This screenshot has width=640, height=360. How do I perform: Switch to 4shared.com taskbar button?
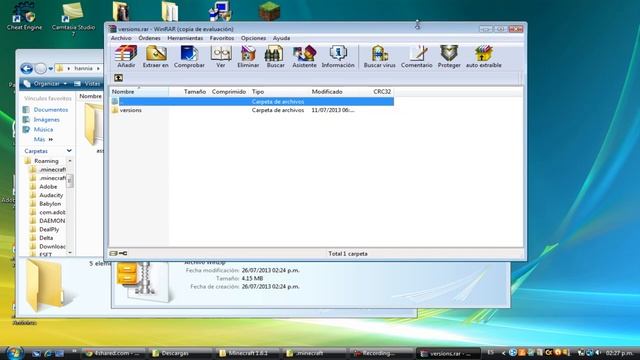(x=114, y=353)
